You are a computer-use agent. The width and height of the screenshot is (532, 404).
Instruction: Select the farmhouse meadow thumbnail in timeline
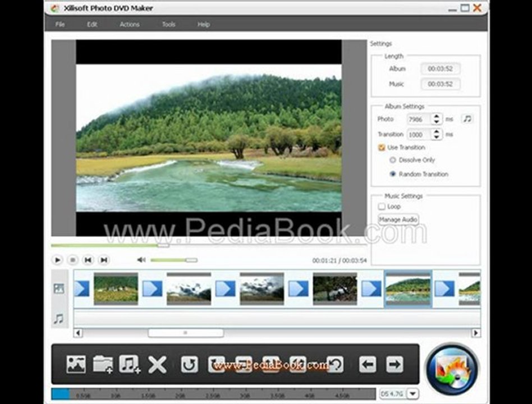[116, 288]
